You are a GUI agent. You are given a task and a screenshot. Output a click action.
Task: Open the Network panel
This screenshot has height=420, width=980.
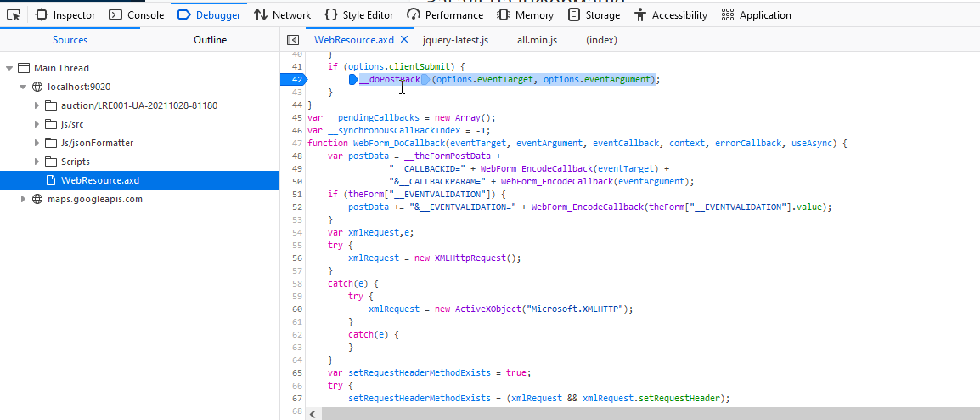(x=282, y=15)
